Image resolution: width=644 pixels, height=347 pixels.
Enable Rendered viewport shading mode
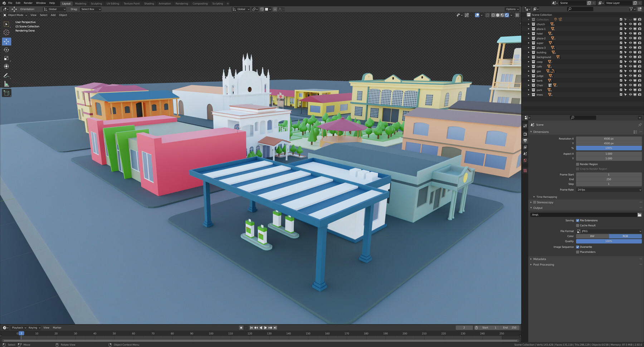pos(507,15)
